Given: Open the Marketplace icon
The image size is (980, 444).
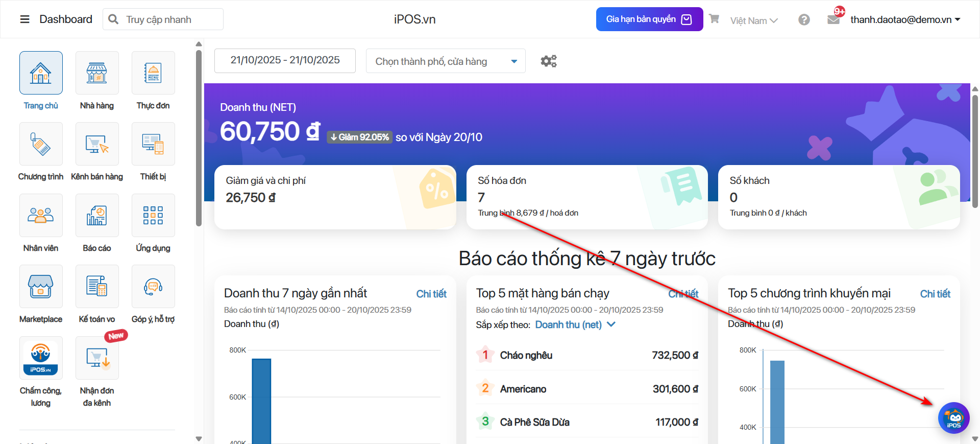Looking at the screenshot, I should pyautogui.click(x=41, y=287).
